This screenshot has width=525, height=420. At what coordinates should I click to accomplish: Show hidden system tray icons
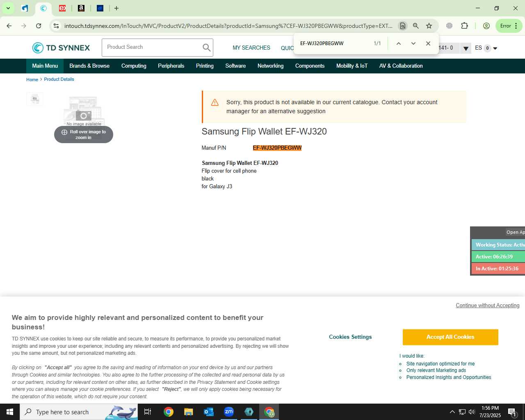pos(452,412)
